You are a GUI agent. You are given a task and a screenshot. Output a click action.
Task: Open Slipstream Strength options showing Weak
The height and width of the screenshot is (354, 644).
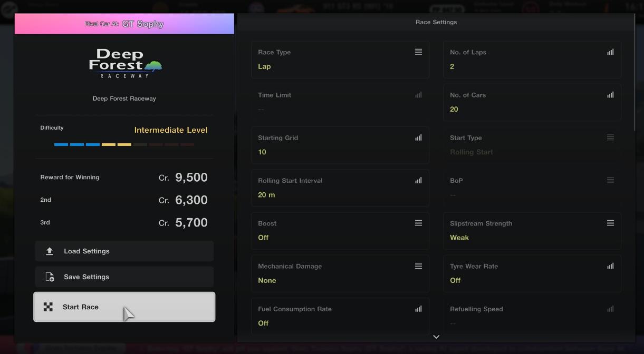click(x=532, y=231)
